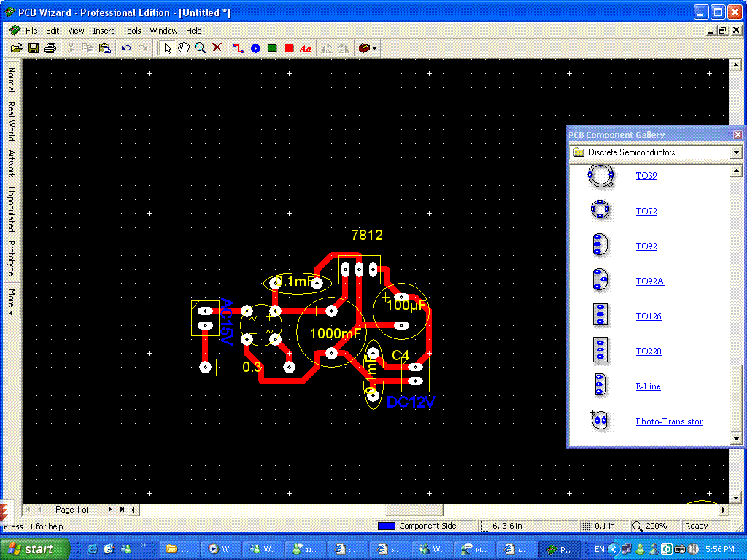Switch to the Artwork view tab
Screen dimensions: 747x560
tap(11, 163)
